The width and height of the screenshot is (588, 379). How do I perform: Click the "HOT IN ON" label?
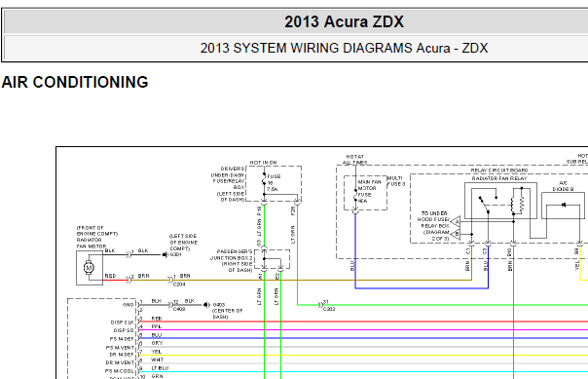tap(263, 163)
